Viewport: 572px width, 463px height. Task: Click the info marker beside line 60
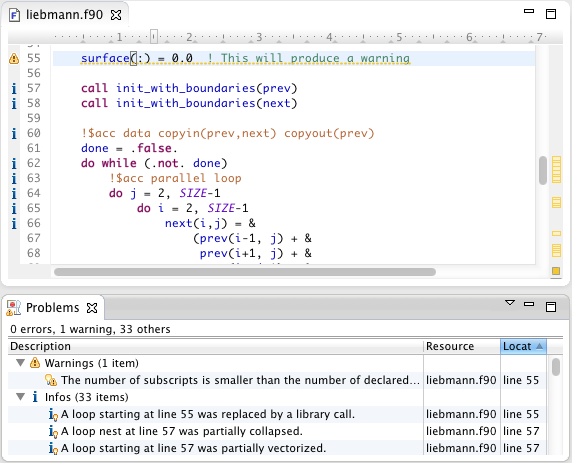(14, 133)
